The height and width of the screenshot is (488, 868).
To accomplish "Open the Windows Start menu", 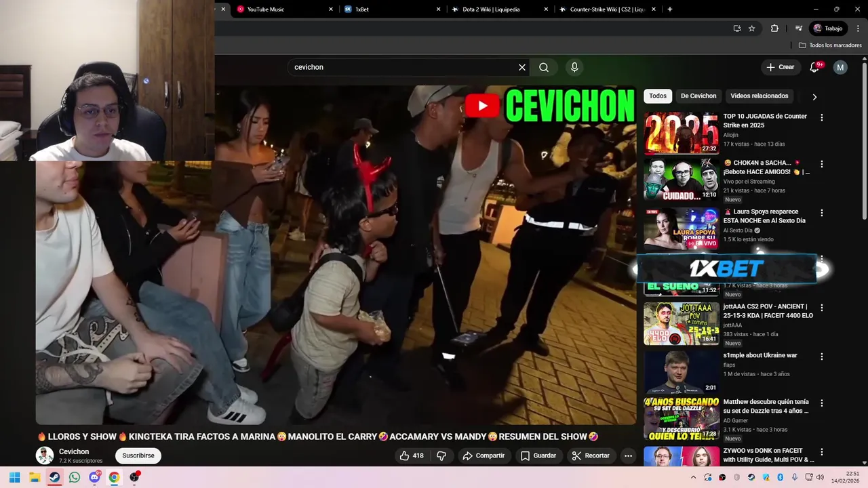I will tap(14, 477).
